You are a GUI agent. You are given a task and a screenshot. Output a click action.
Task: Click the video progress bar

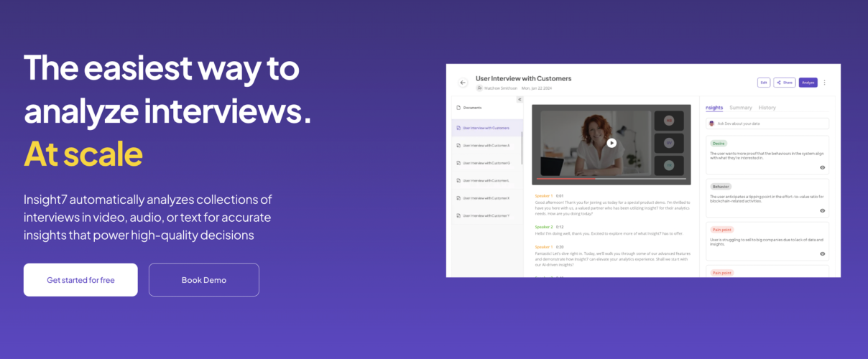point(611,179)
